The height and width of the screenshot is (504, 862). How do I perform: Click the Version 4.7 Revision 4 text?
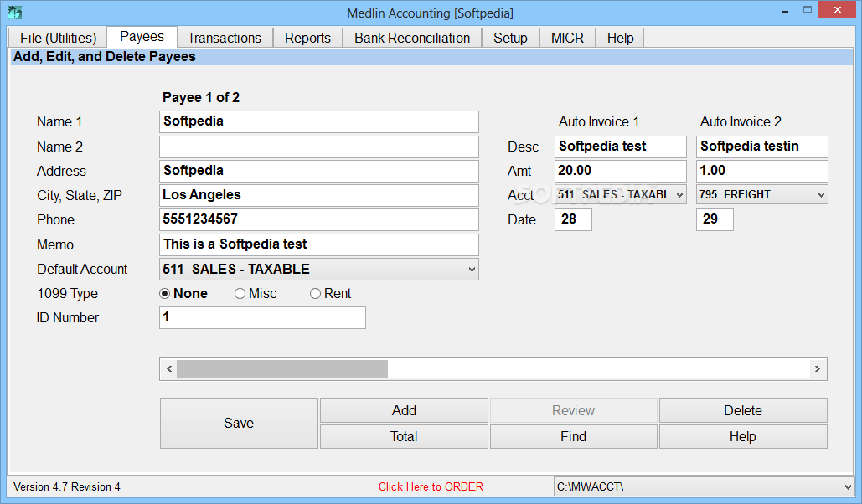pos(67,487)
